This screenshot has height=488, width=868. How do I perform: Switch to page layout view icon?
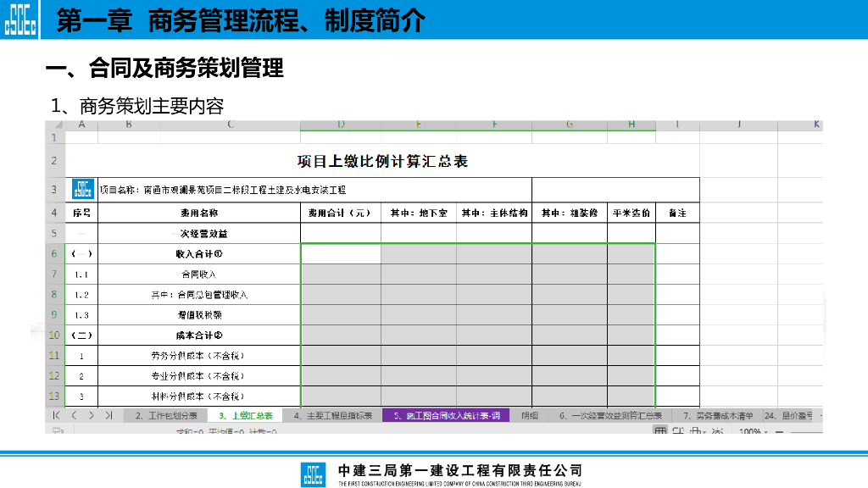tap(678, 431)
